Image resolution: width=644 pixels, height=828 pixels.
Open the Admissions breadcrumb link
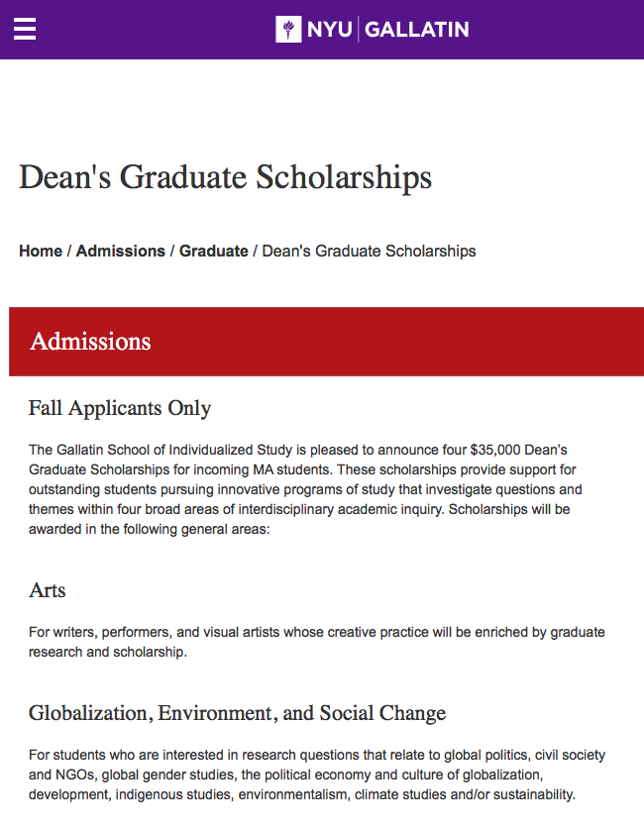click(x=120, y=251)
